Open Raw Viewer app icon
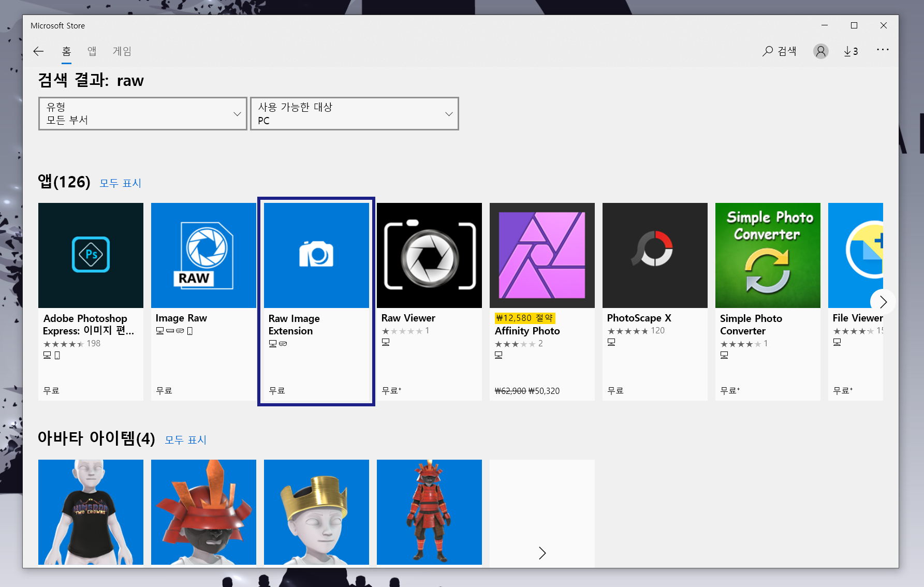The height and width of the screenshot is (587, 924). coord(429,255)
